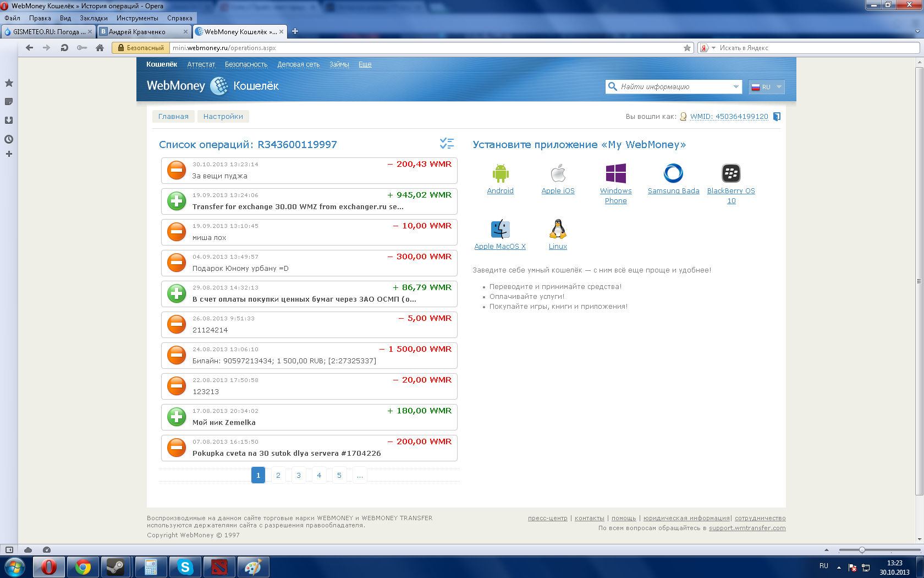
Task: Go to operations page 2
Action: (278, 475)
